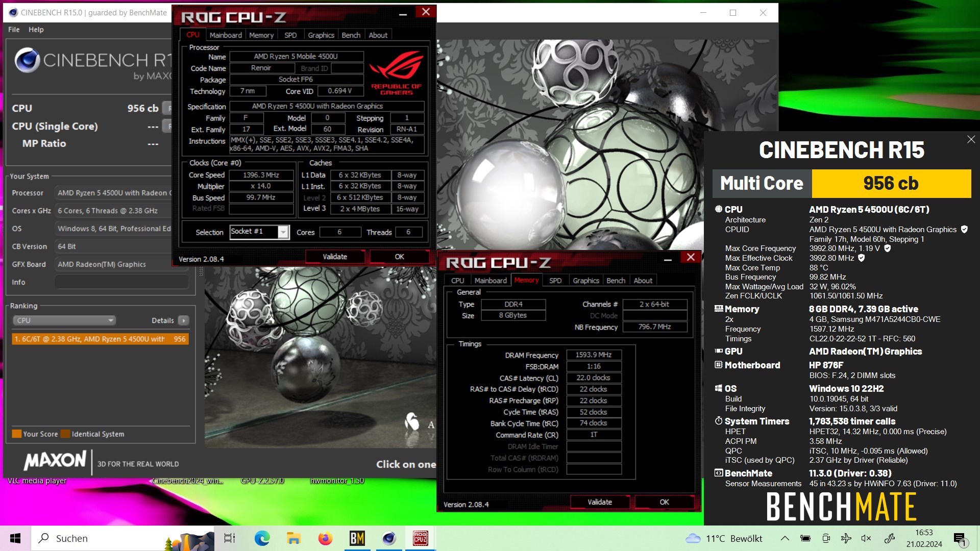Open Task View from the taskbar
The width and height of the screenshot is (980, 551).
tap(230, 538)
